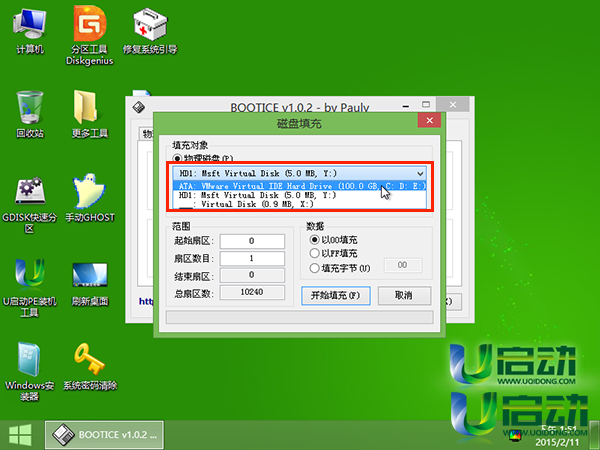Click the taskbar clock showing 2015/2/11

[x=557, y=435]
